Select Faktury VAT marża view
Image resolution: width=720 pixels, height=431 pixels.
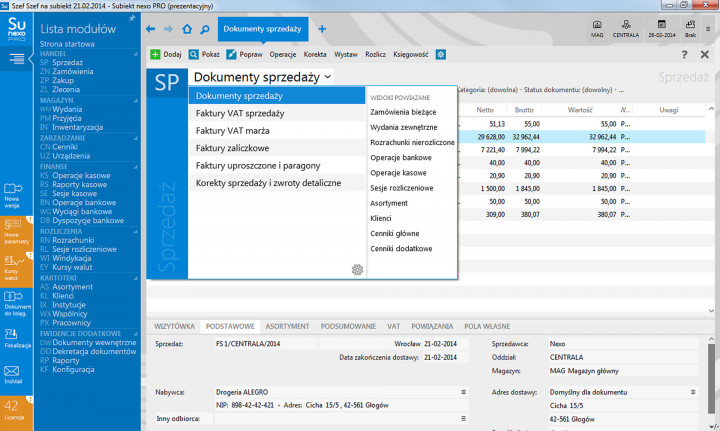coord(233,130)
